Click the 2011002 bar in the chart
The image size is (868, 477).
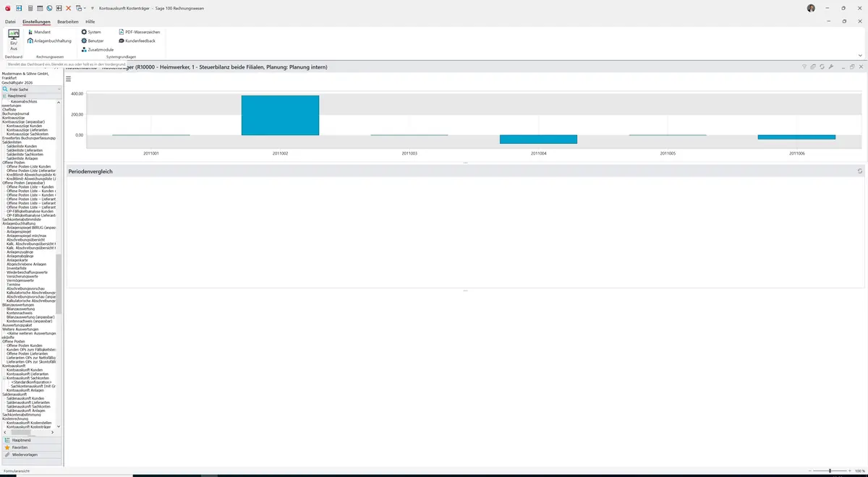pyautogui.click(x=280, y=116)
